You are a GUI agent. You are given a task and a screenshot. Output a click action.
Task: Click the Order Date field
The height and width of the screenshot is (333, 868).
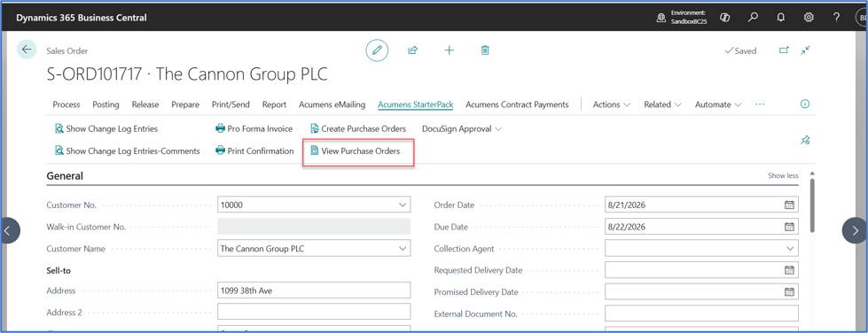coord(701,205)
